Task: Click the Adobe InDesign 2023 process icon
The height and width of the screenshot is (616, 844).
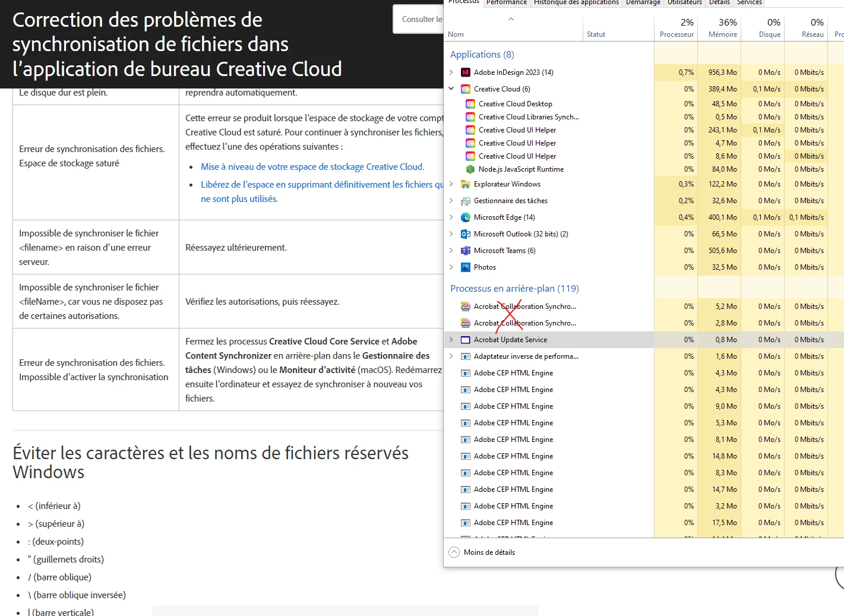Action: [466, 72]
